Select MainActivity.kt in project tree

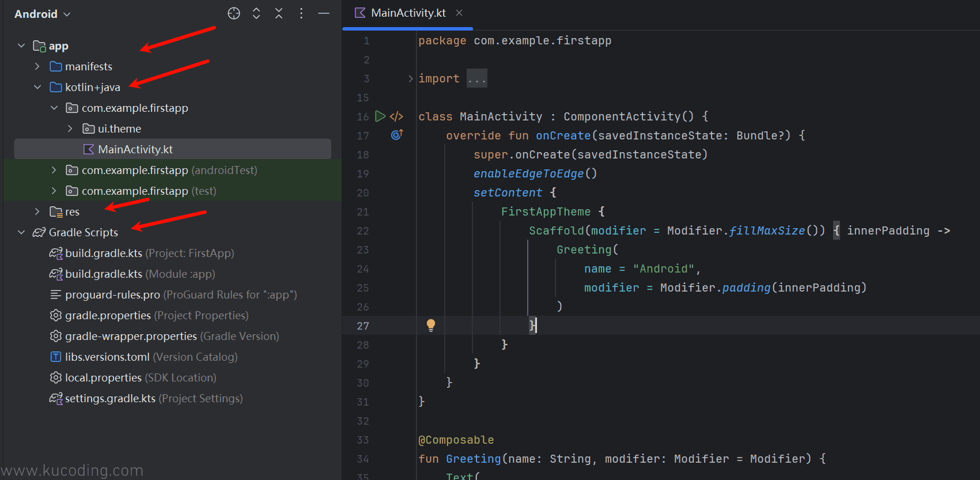point(173,149)
